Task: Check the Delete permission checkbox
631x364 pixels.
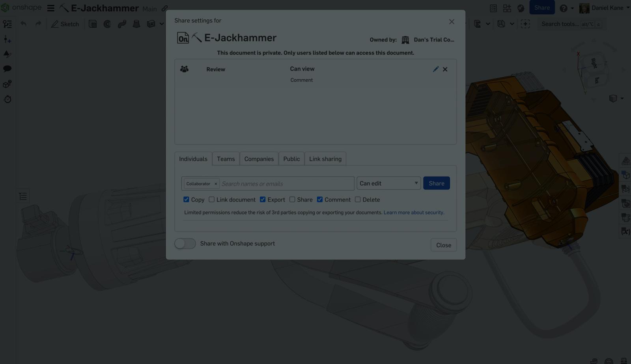Action: coord(358,200)
